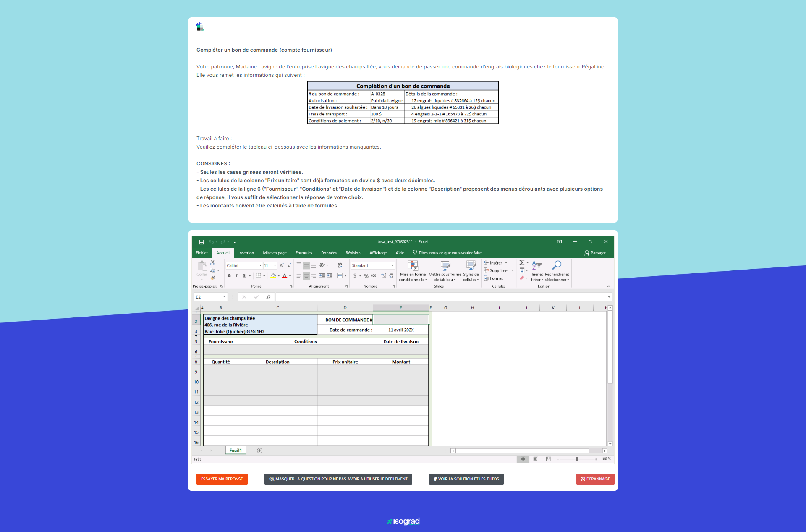The height and width of the screenshot is (532, 806).
Task: Click the insert function fx icon
Action: click(x=268, y=297)
